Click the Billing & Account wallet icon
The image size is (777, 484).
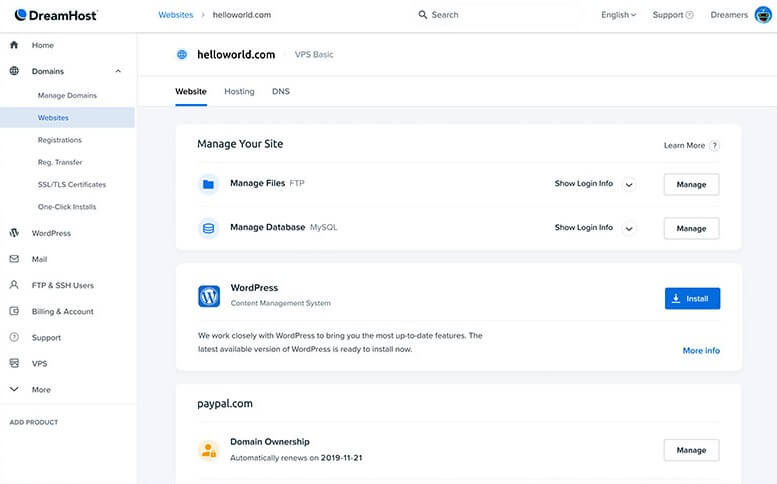[14, 311]
